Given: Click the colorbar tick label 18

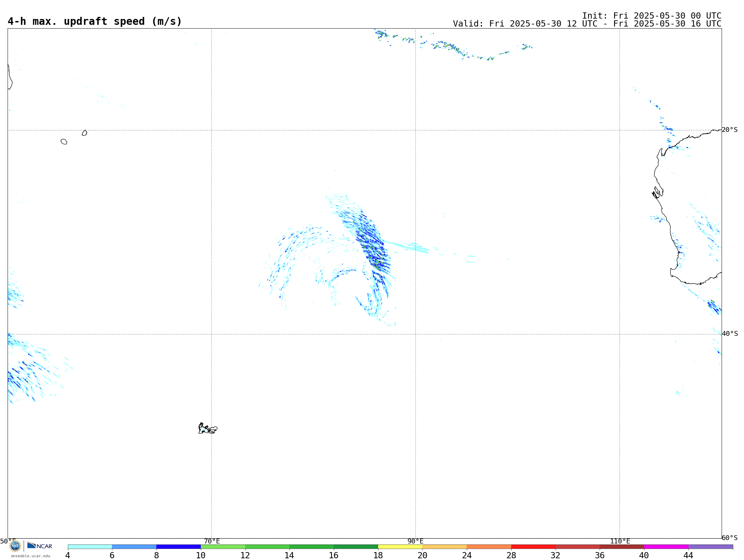Looking at the screenshot, I should [x=378, y=555].
